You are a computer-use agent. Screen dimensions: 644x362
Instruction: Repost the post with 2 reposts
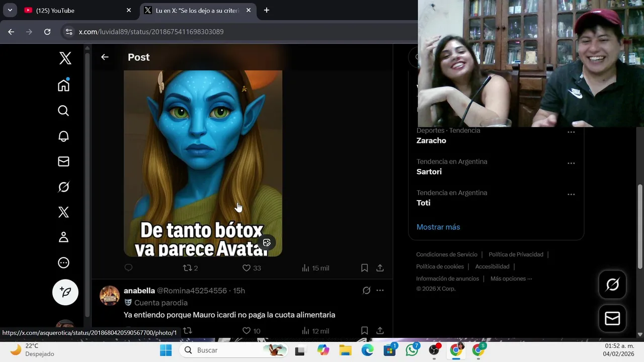click(190, 268)
